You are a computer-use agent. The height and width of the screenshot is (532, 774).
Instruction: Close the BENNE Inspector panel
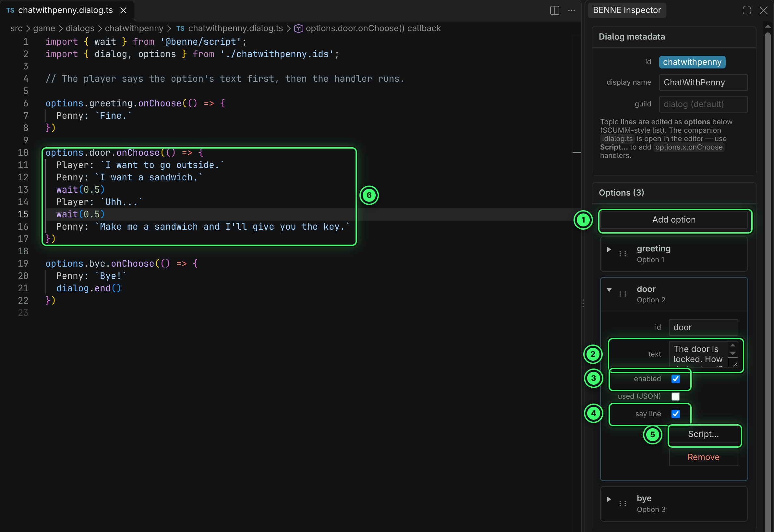click(x=763, y=10)
